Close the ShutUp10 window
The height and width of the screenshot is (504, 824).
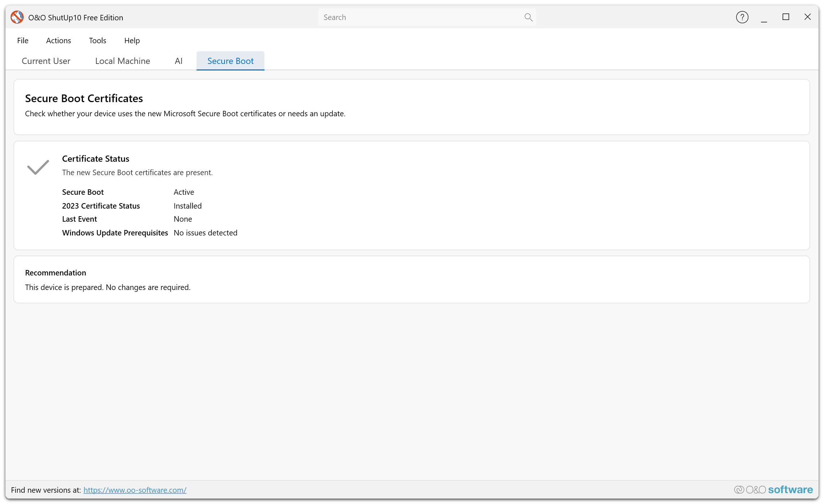click(x=808, y=17)
